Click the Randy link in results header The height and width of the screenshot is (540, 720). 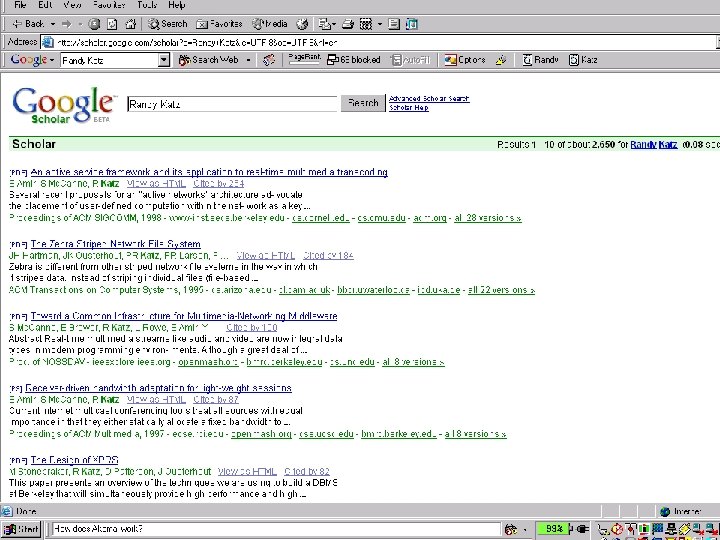click(643, 144)
